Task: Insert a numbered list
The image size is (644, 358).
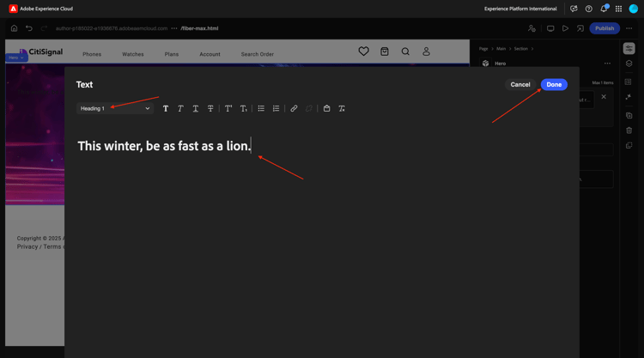Action: coord(276,108)
